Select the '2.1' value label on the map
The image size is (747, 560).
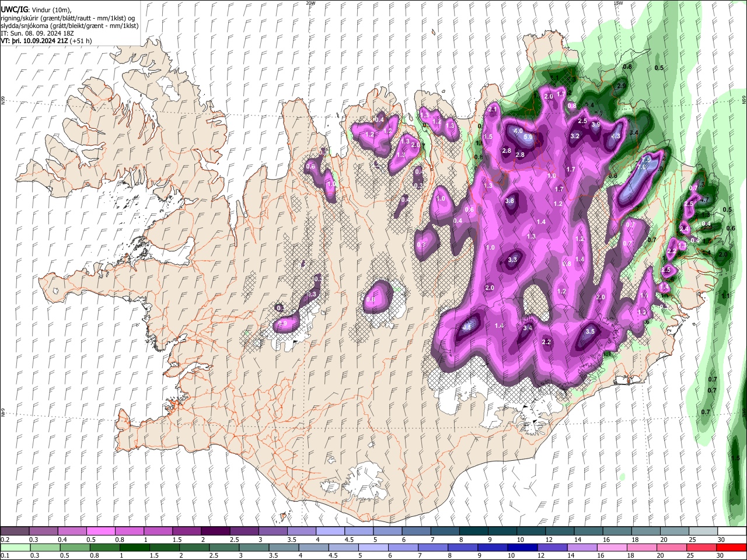tap(493, 109)
